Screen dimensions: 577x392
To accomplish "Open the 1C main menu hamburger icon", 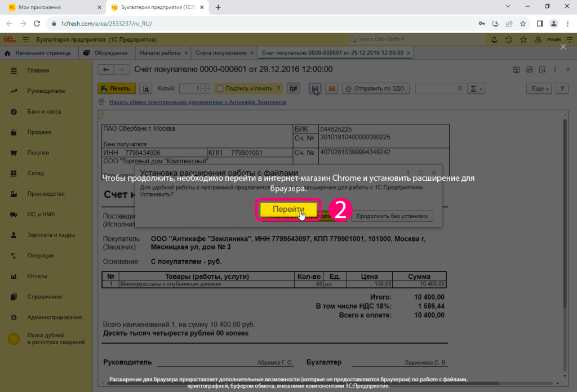I will click(x=25, y=39).
